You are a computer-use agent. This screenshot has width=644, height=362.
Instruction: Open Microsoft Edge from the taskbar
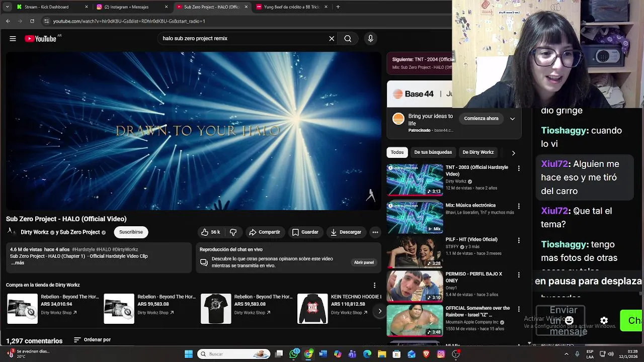(x=367, y=354)
